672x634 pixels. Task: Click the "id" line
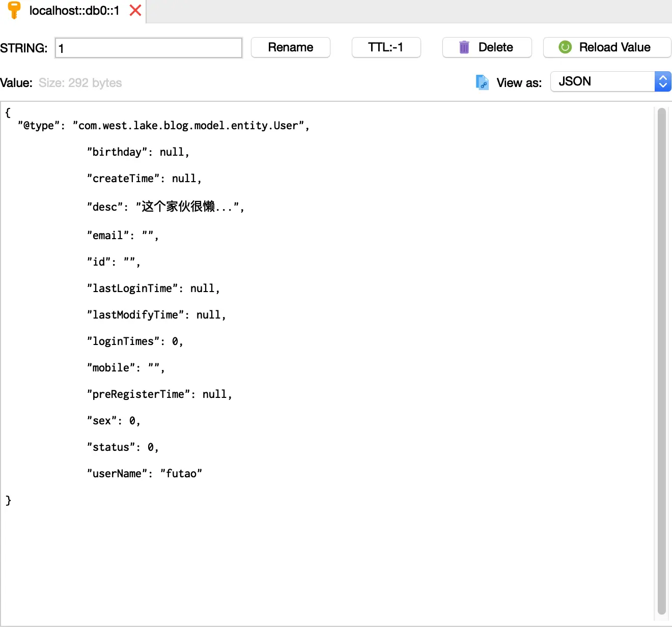click(114, 262)
